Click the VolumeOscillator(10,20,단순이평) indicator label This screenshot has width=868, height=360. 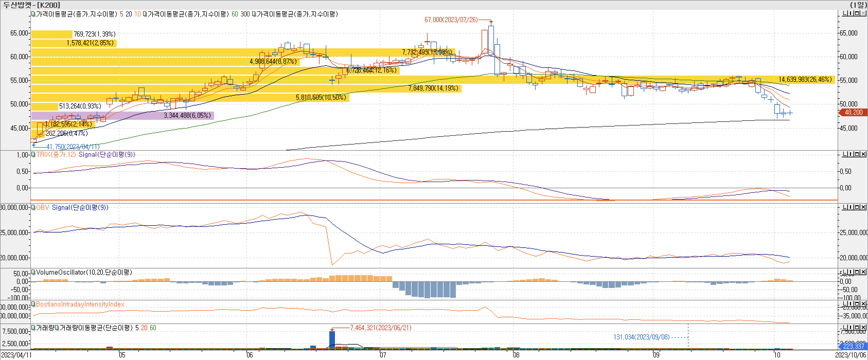coord(84,272)
